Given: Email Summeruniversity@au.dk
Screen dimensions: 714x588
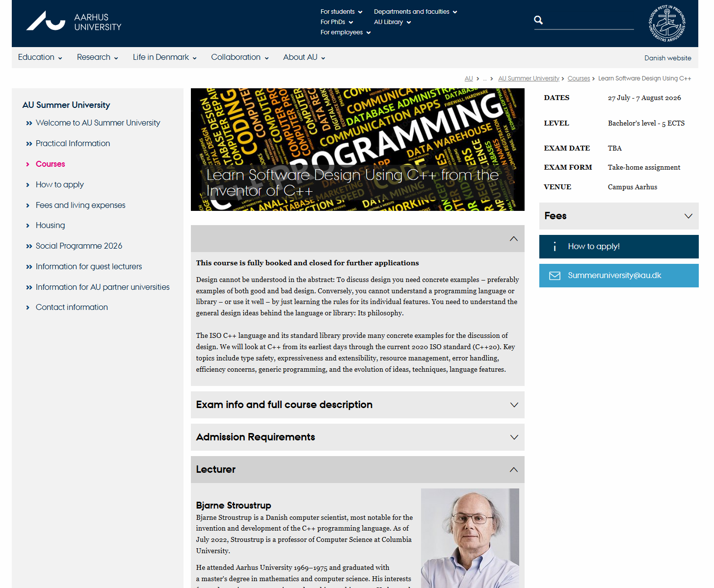Looking at the screenshot, I should pyautogui.click(x=619, y=276).
